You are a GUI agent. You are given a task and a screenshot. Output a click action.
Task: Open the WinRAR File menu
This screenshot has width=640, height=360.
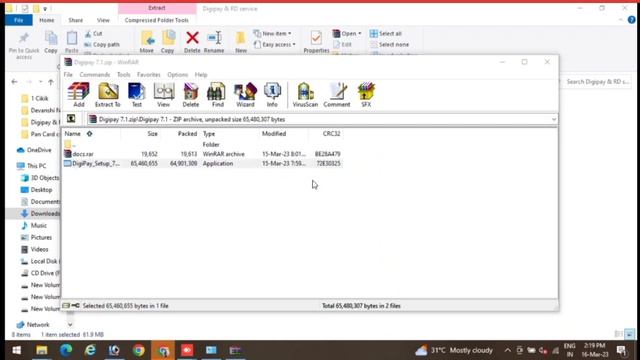[x=68, y=75]
